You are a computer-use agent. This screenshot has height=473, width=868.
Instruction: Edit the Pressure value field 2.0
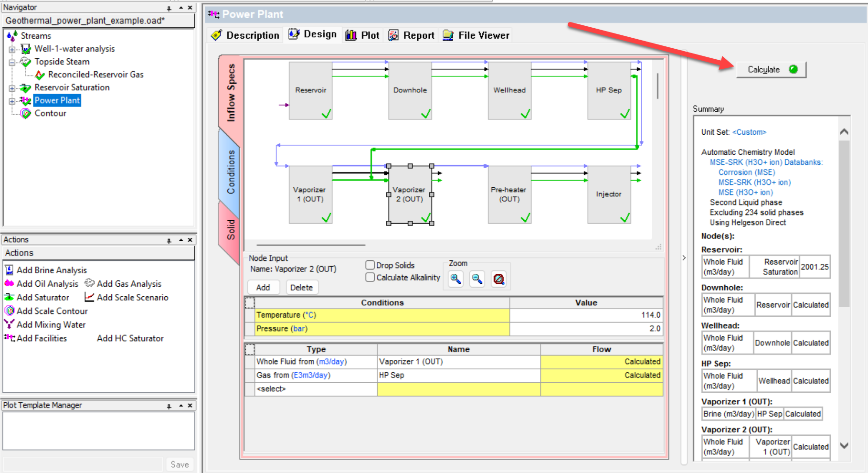coord(586,329)
